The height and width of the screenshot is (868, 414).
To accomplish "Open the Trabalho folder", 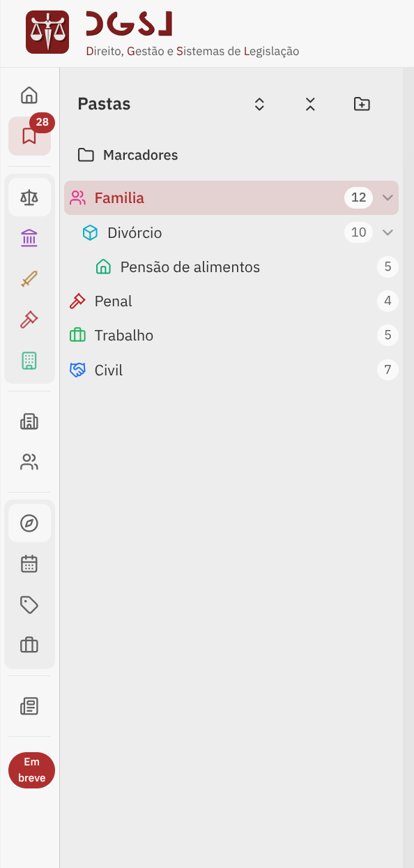I will click(231, 335).
